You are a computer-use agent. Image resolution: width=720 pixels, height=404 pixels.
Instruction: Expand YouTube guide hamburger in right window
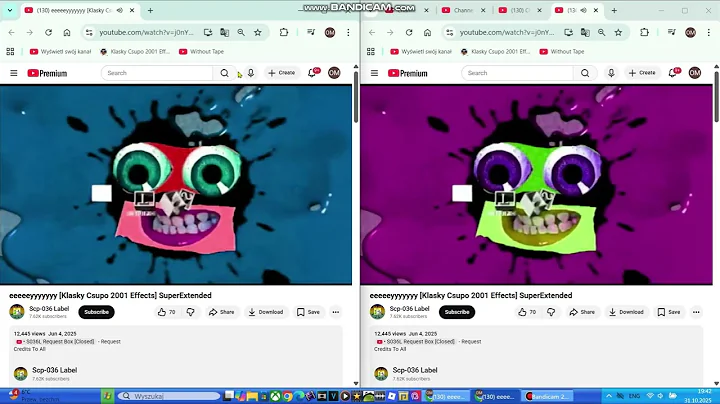coord(374,73)
